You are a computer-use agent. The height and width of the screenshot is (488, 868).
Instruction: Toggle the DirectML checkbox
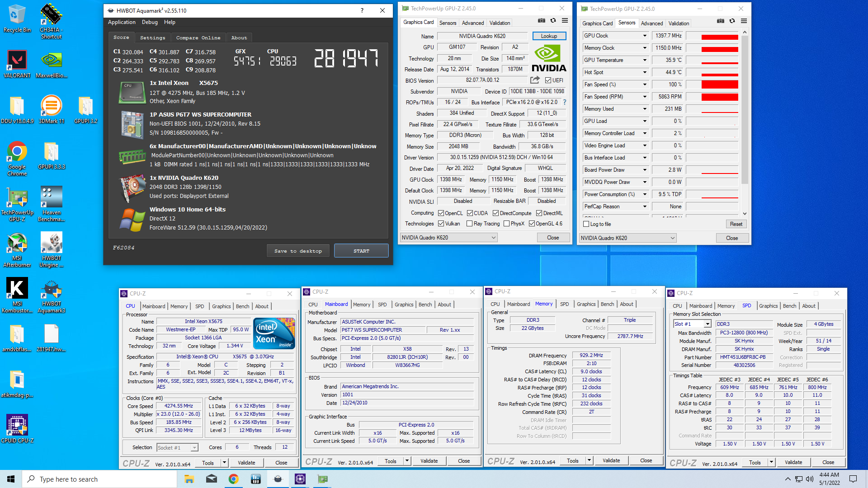coord(539,213)
